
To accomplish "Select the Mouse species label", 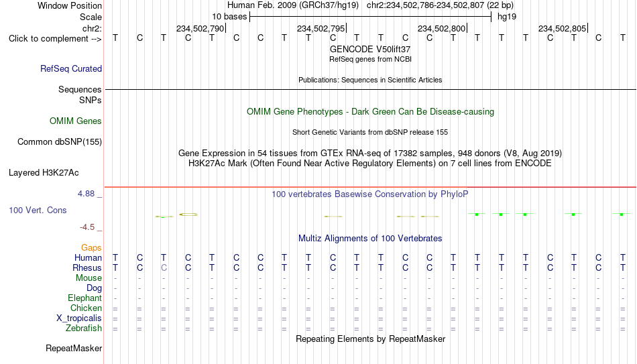I will tap(89, 278).
